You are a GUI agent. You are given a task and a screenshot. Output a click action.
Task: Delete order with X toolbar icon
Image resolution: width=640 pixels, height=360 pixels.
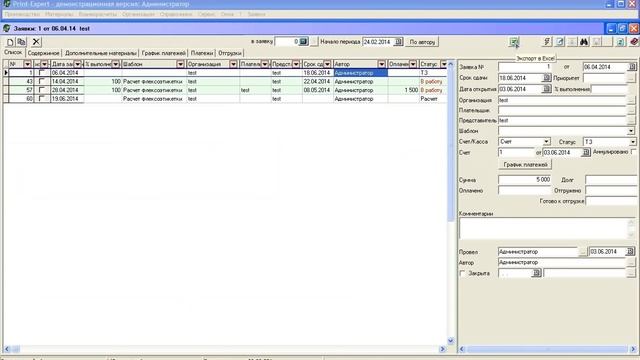[x=36, y=42]
